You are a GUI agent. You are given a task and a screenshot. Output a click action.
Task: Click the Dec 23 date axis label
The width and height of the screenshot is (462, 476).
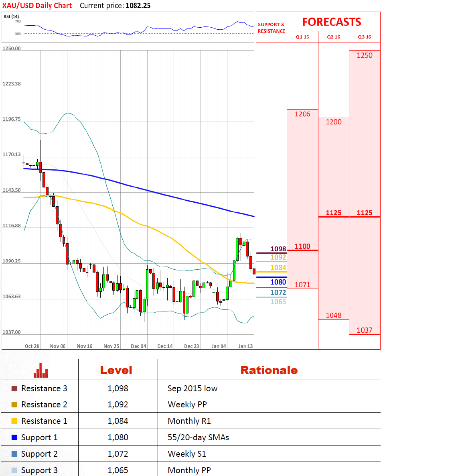(x=192, y=346)
